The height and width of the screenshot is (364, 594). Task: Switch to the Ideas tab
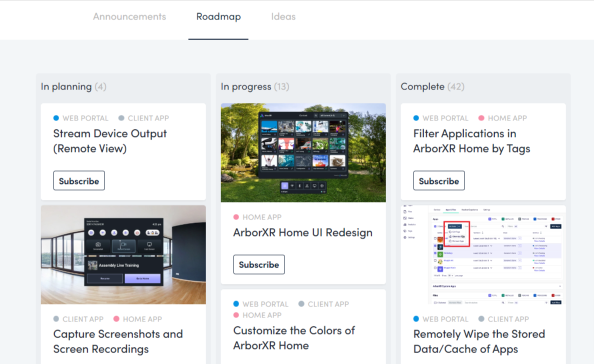click(283, 16)
